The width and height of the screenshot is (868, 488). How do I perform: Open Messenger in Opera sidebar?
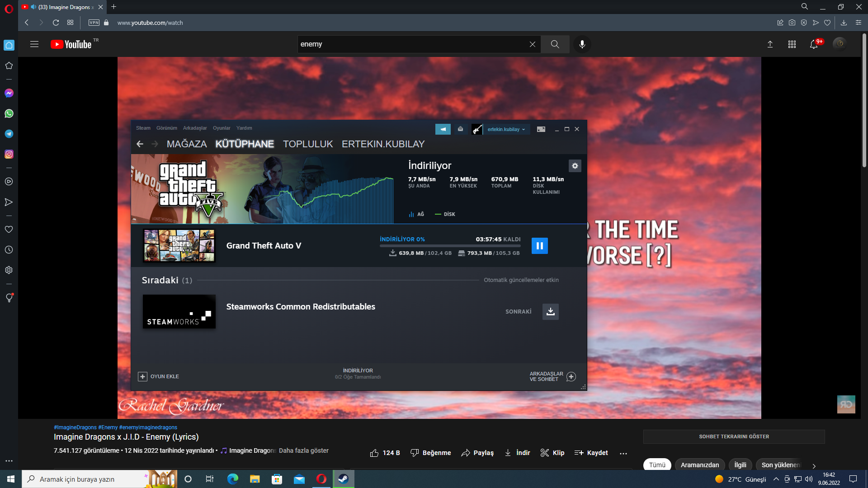(x=9, y=93)
